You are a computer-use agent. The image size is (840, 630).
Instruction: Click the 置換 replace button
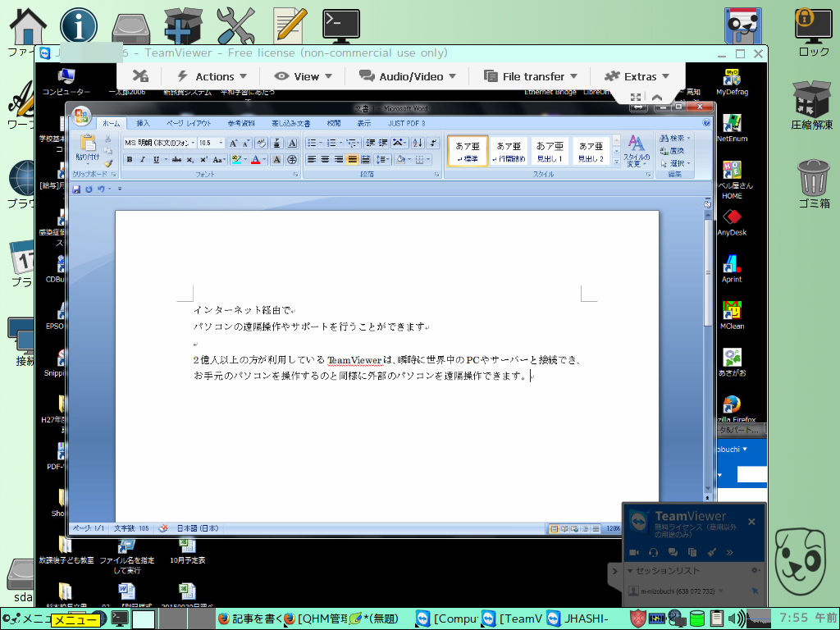coord(673,151)
